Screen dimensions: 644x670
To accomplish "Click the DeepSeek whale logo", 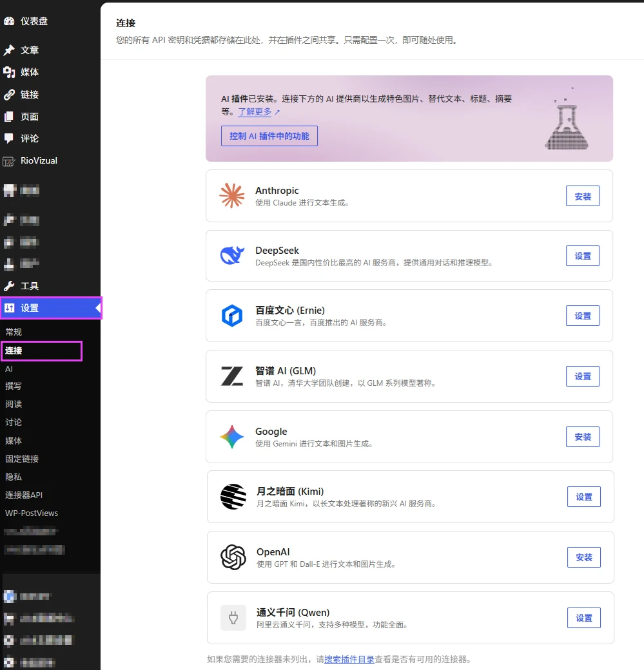I will coord(232,256).
